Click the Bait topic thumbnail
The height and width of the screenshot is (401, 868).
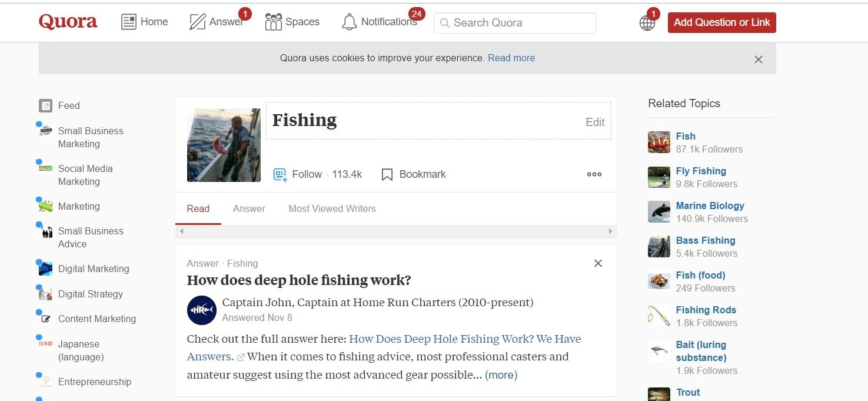[x=659, y=351]
